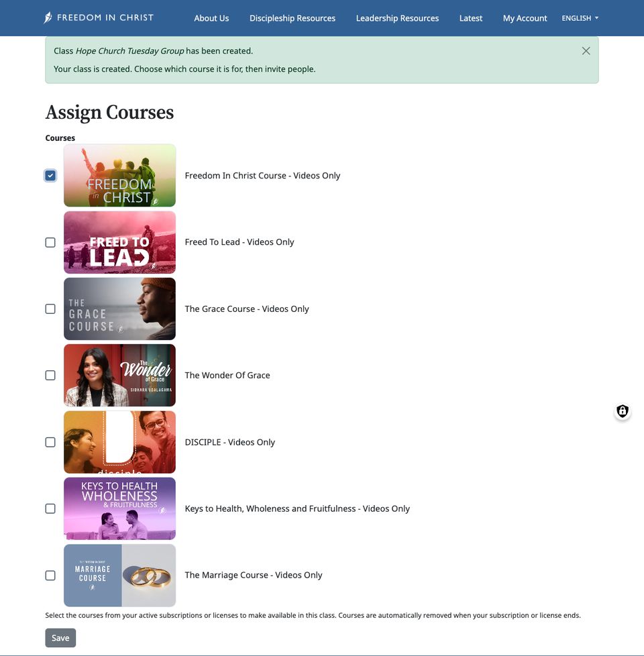Click 'DISCIPLE - Videos Only' label

229,442
